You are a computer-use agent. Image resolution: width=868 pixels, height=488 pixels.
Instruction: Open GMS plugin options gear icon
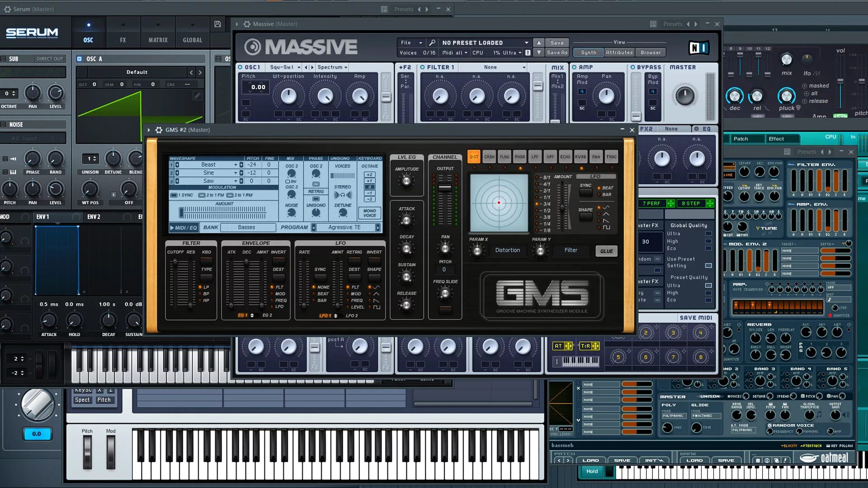(159, 130)
